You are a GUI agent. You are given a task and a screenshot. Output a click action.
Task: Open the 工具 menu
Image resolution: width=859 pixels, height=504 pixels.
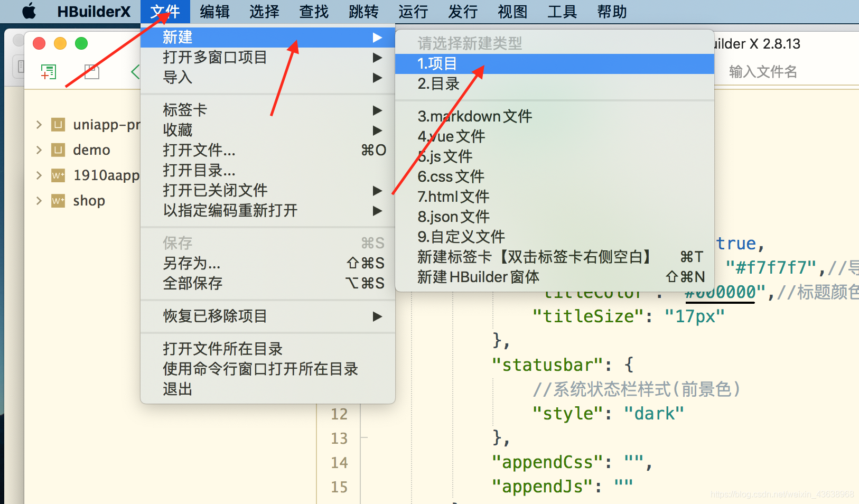tap(562, 12)
